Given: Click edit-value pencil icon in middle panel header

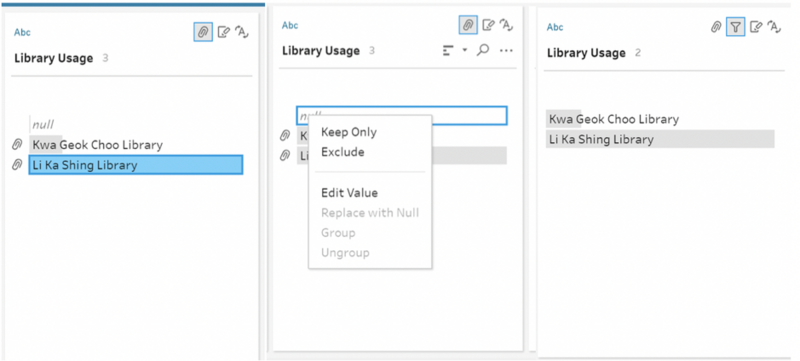Looking at the screenshot, I should click(488, 25).
